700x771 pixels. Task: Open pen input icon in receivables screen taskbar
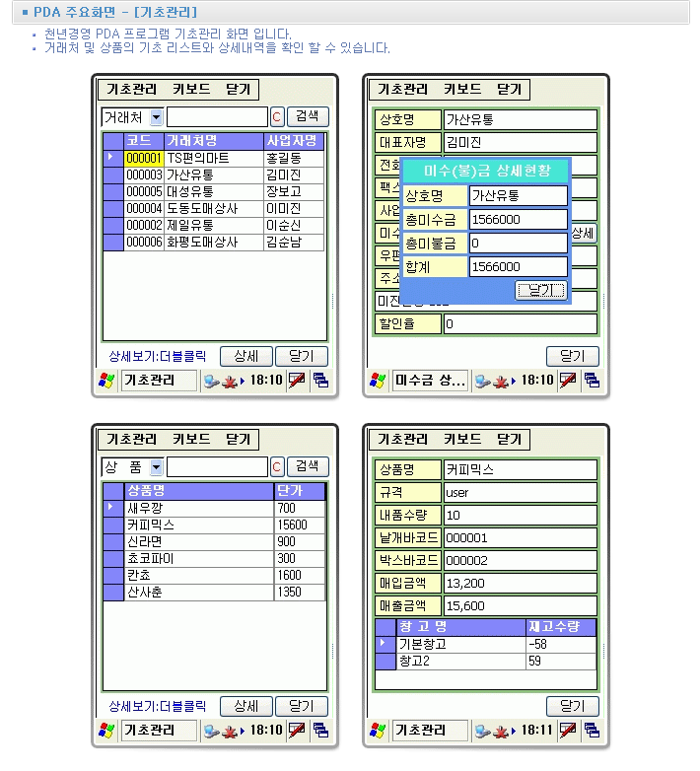568,381
